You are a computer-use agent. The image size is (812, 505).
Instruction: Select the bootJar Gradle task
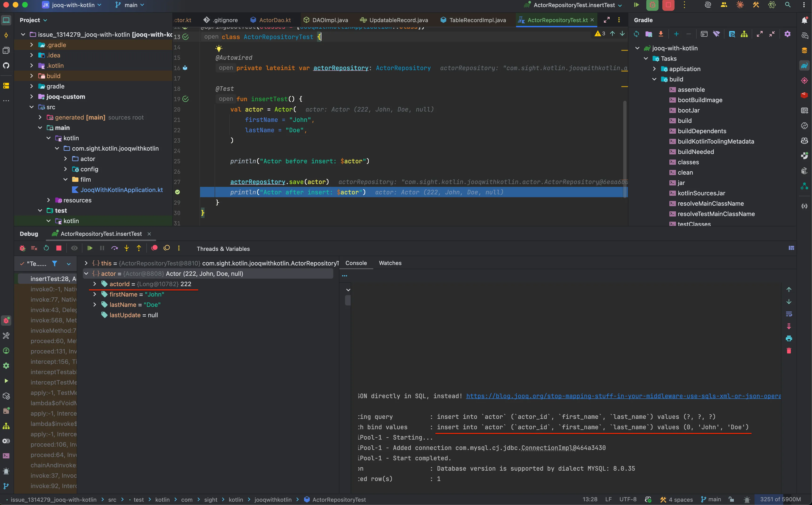pyautogui.click(x=689, y=110)
